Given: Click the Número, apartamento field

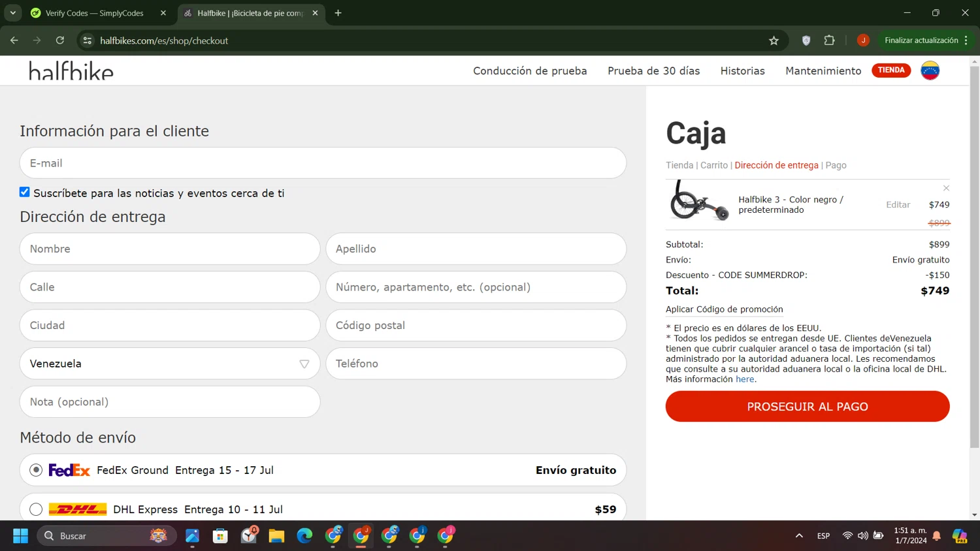Looking at the screenshot, I should click(476, 287).
